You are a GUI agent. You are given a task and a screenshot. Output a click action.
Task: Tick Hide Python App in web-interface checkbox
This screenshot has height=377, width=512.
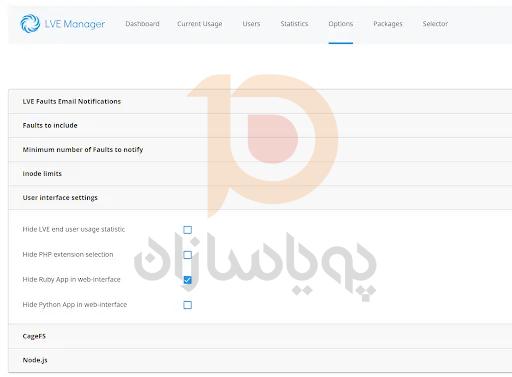[188, 305]
